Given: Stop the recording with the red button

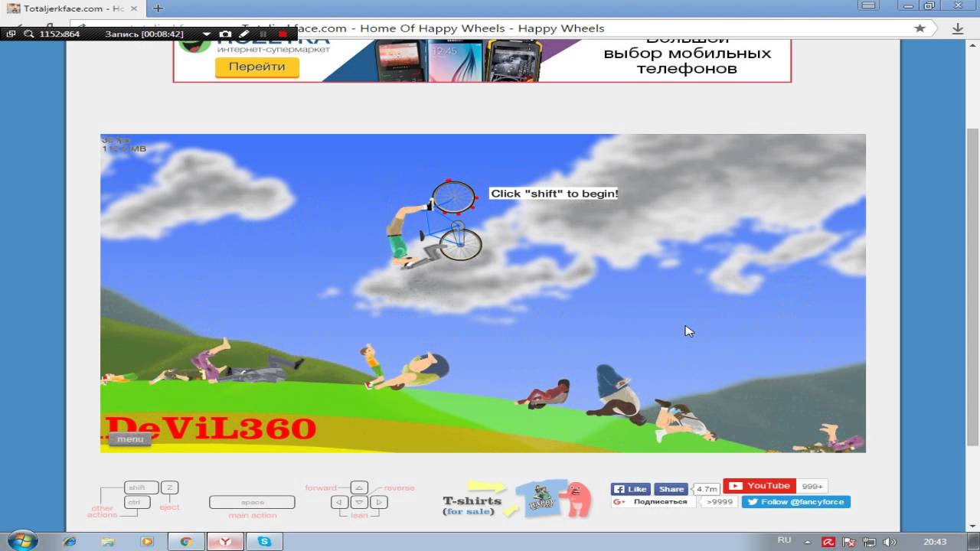Looking at the screenshot, I should pyautogui.click(x=283, y=34).
